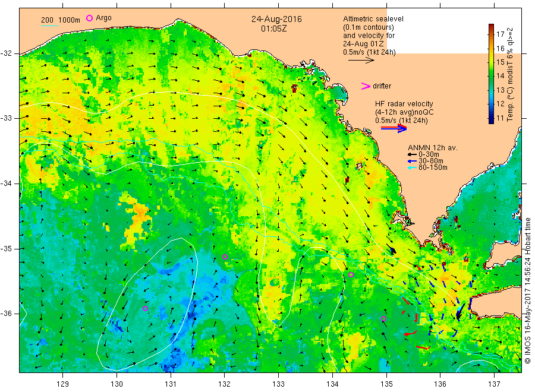The width and height of the screenshot is (535, 392).
Task: Click longitude axis label 137
Action: [x=494, y=384]
